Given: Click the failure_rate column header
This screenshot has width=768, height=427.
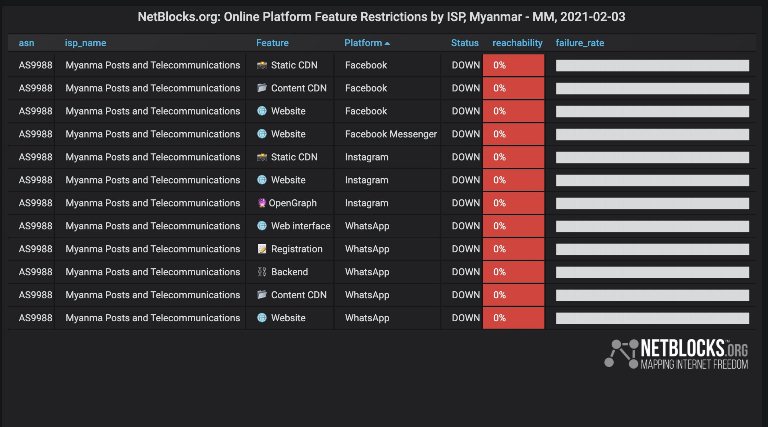Looking at the screenshot, I should 580,43.
